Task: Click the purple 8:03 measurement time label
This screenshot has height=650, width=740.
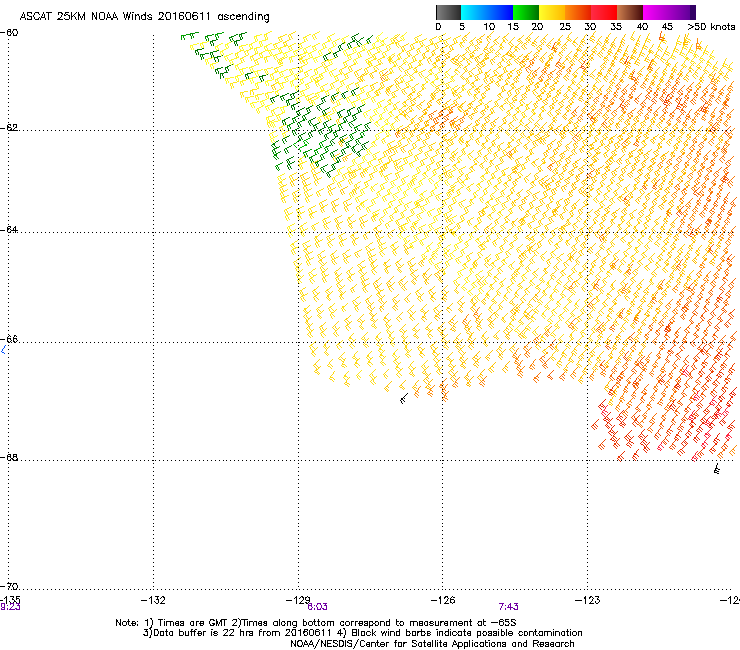Action: (x=317, y=607)
